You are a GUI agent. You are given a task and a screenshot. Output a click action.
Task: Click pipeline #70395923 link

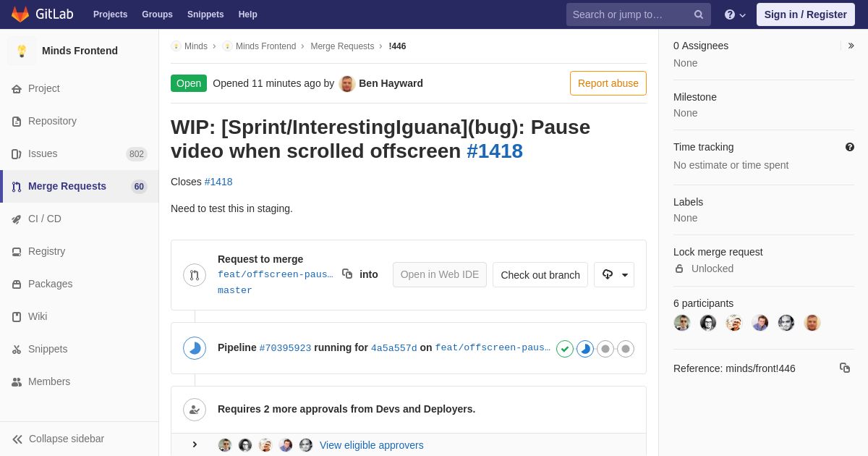286,348
